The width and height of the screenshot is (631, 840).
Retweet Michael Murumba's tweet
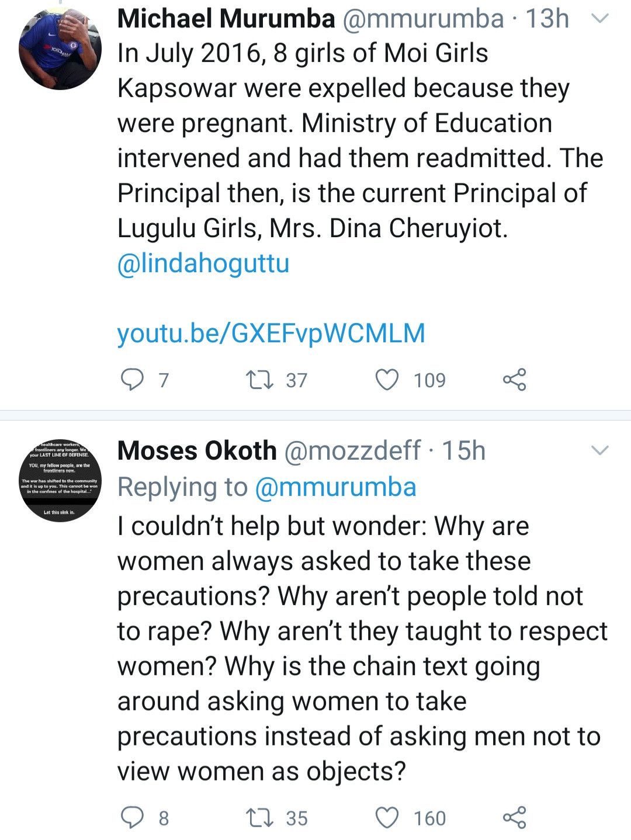click(x=259, y=380)
